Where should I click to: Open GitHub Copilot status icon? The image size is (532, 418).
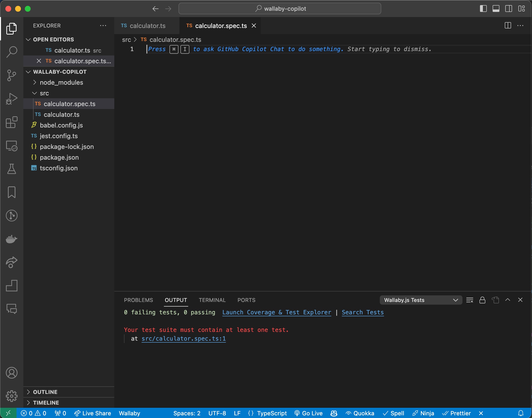[334, 413]
